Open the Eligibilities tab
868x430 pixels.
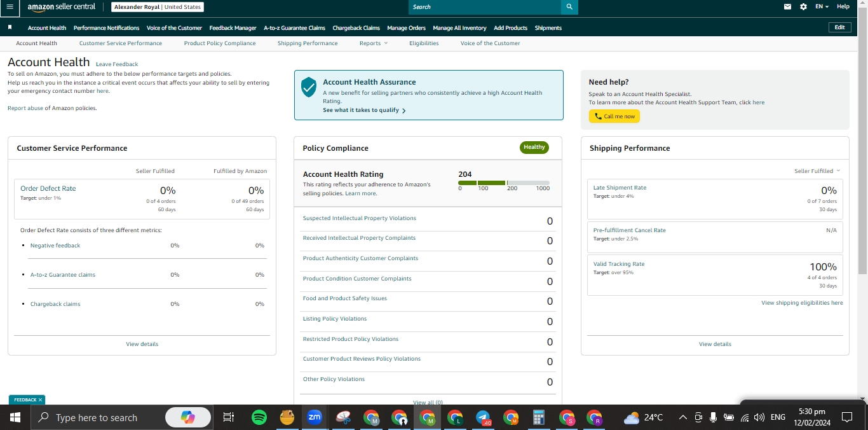point(424,43)
